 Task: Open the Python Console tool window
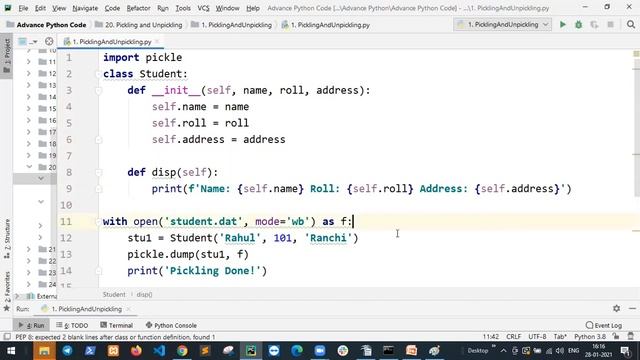click(171, 325)
